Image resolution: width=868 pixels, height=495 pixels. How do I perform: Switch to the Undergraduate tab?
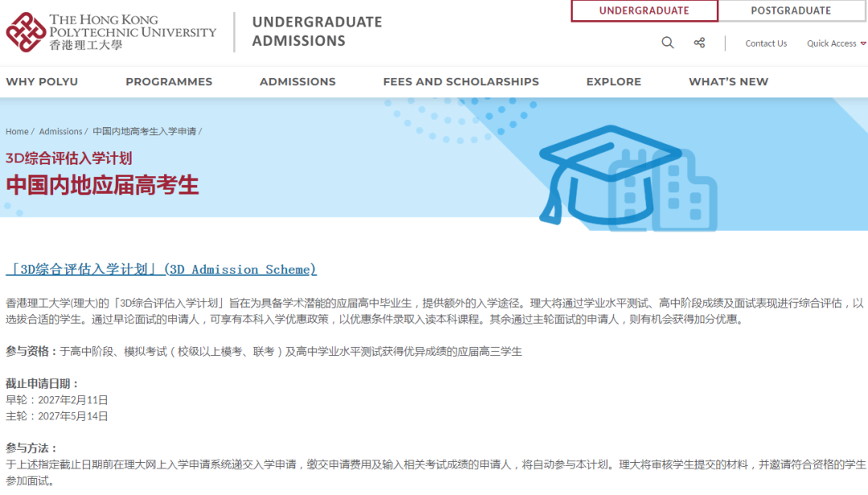[x=645, y=10]
